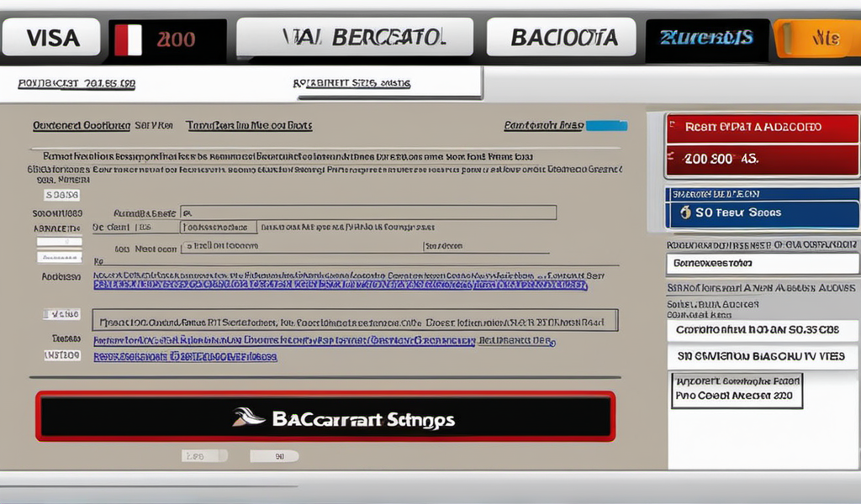Click the first long blue underlined link line
The image size is (861, 504).
(340, 286)
